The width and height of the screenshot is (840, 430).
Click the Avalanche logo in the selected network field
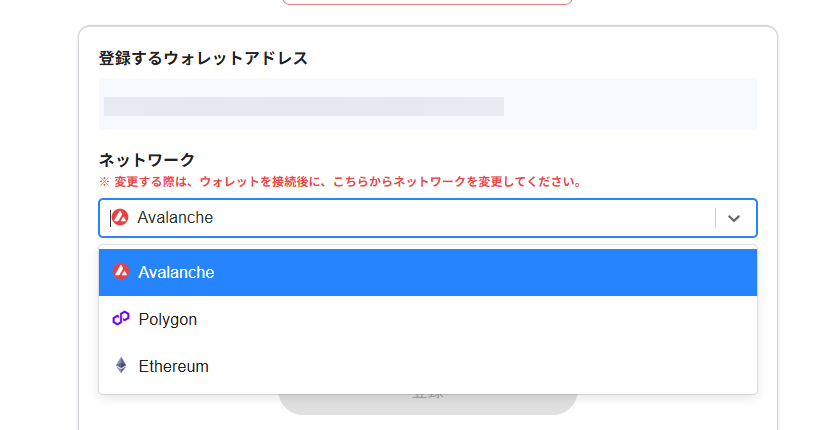120,217
